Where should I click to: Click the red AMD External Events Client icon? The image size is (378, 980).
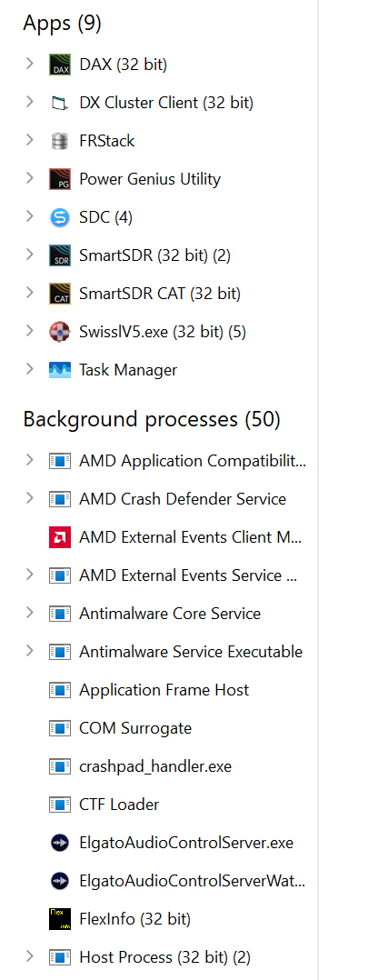click(x=60, y=537)
